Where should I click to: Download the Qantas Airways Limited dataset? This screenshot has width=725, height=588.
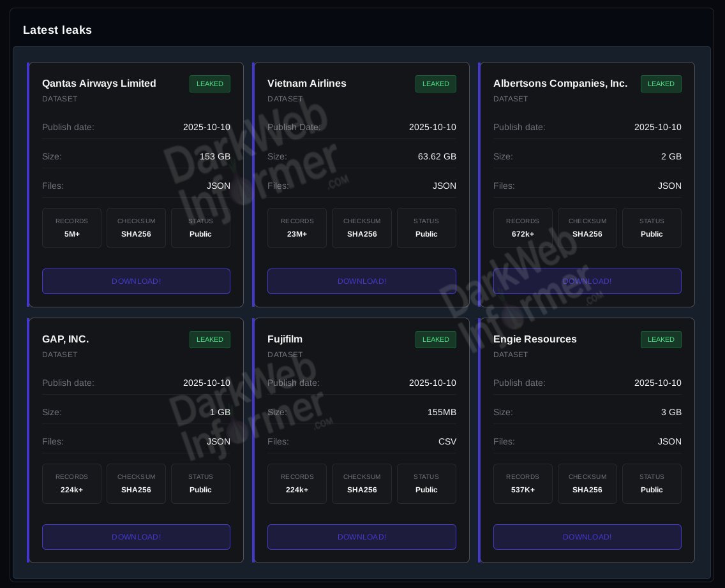click(136, 281)
